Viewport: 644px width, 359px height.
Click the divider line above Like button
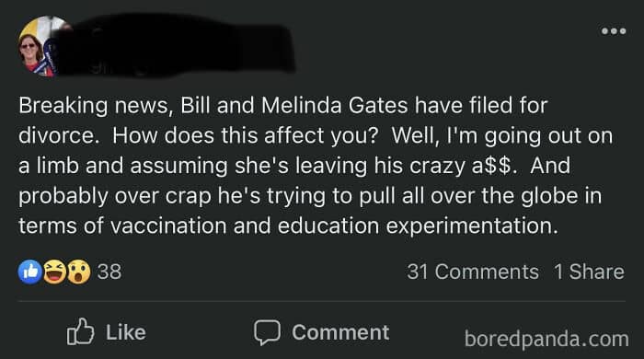[322, 301]
